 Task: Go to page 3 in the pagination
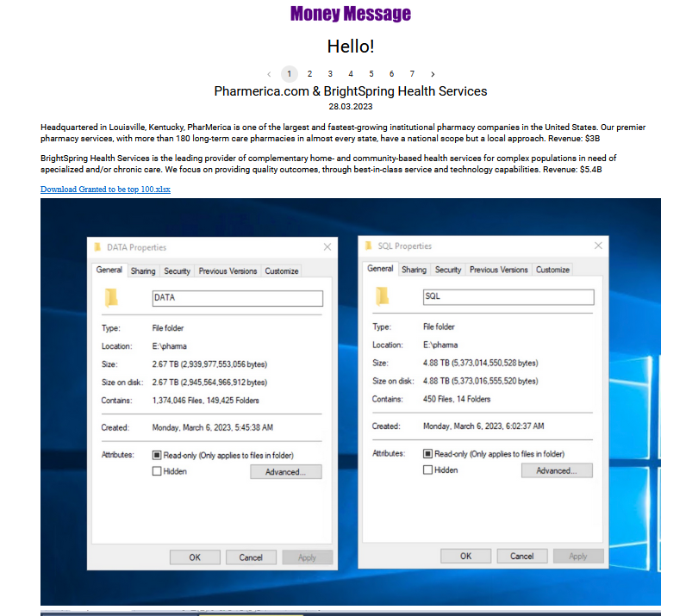tap(330, 74)
